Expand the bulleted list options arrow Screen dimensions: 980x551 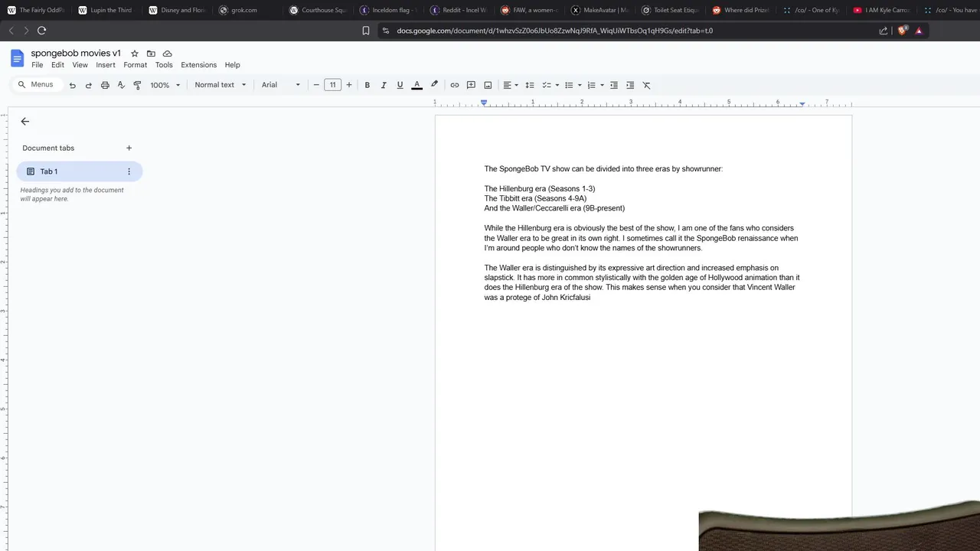click(x=580, y=85)
